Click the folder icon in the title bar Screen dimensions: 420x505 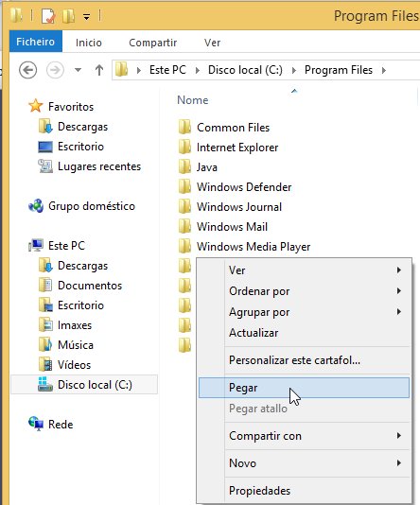click(x=16, y=15)
